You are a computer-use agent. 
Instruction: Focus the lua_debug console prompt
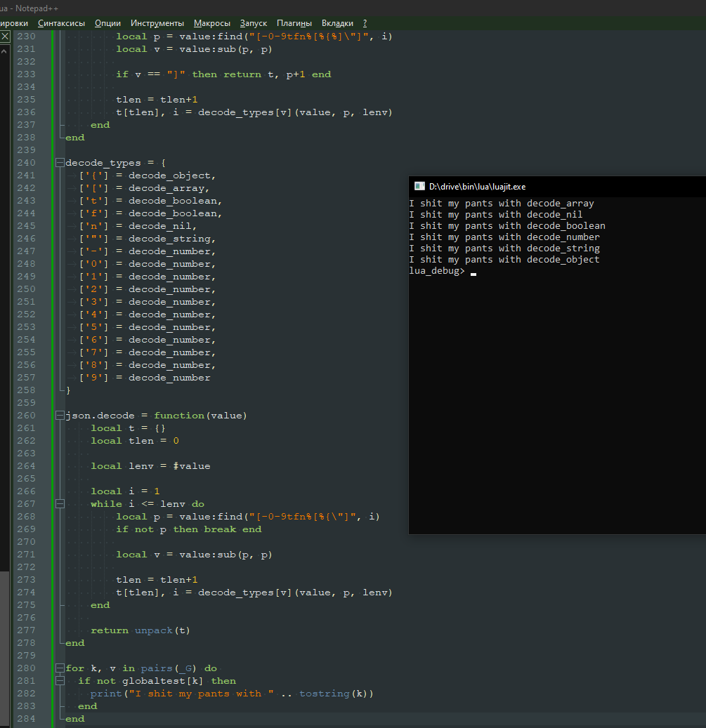click(473, 271)
